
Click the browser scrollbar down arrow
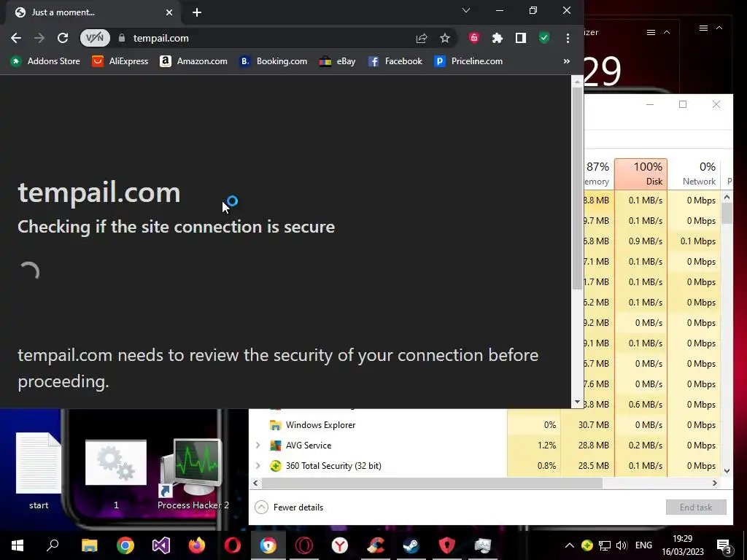[x=577, y=402]
